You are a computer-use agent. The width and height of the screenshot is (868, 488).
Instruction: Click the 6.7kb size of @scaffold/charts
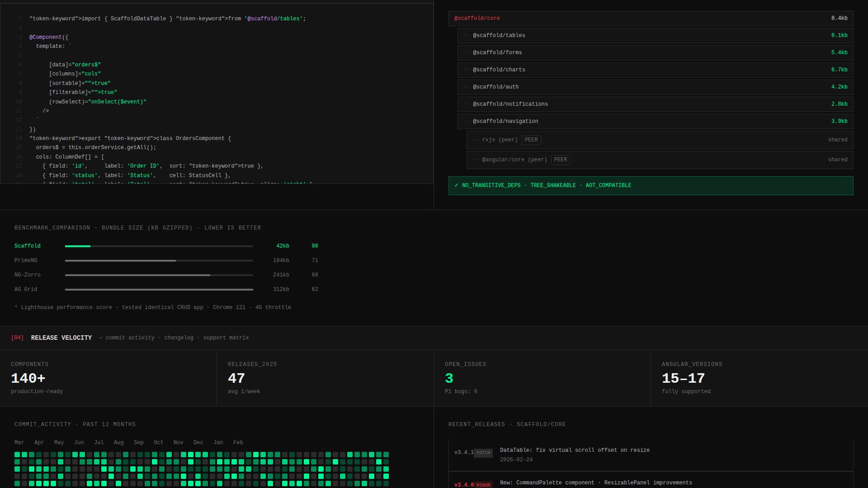pos(839,70)
